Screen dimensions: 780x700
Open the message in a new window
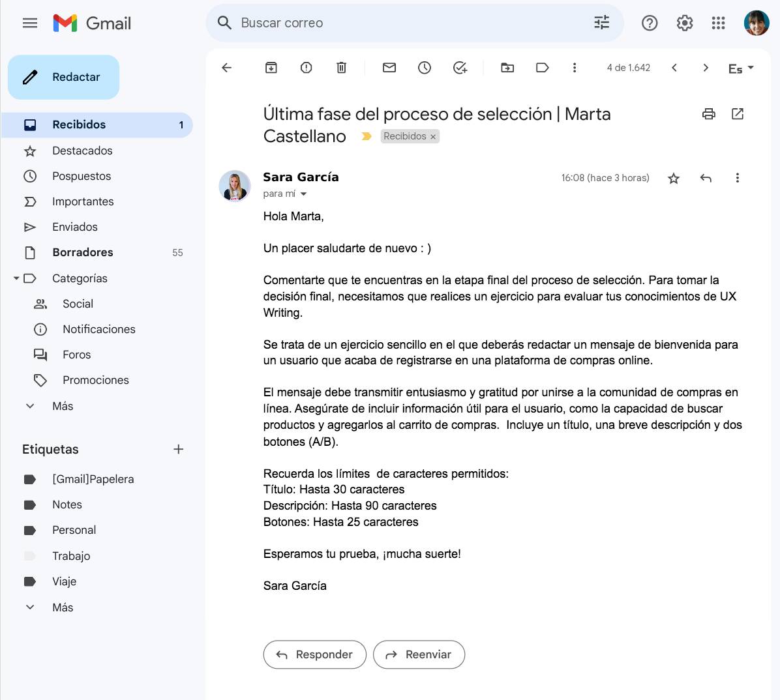tap(738, 113)
